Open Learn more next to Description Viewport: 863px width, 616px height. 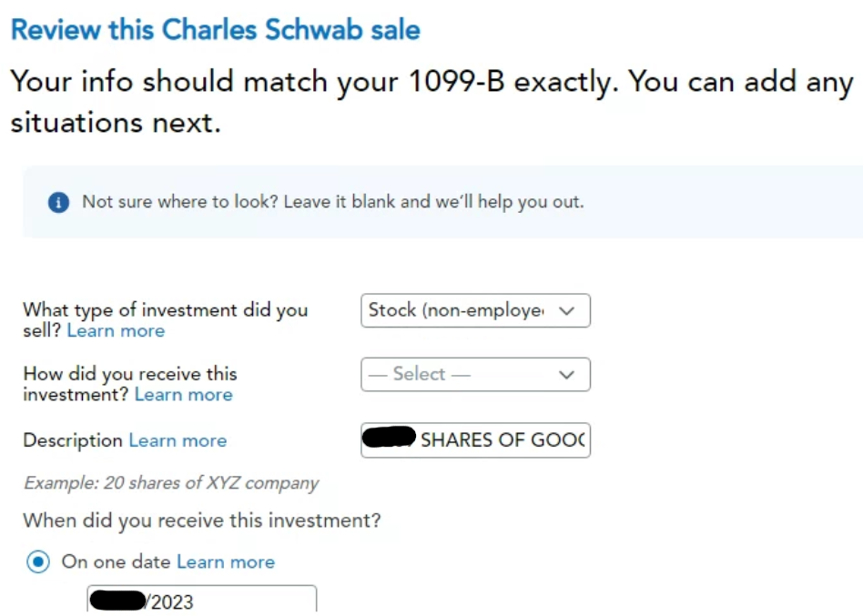(178, 440)
